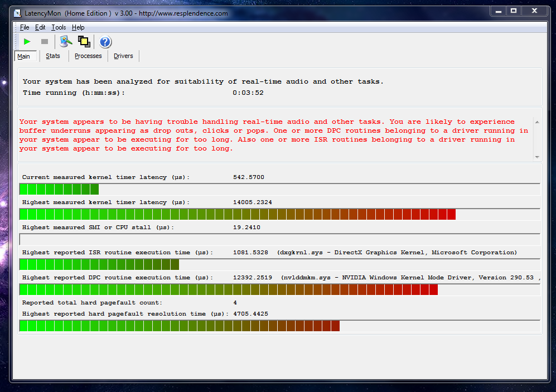This screenshot has width=556, height=392.
Task: Click the 'Reported total hard pagefault count' label
Action: click(x=92, y=303)
